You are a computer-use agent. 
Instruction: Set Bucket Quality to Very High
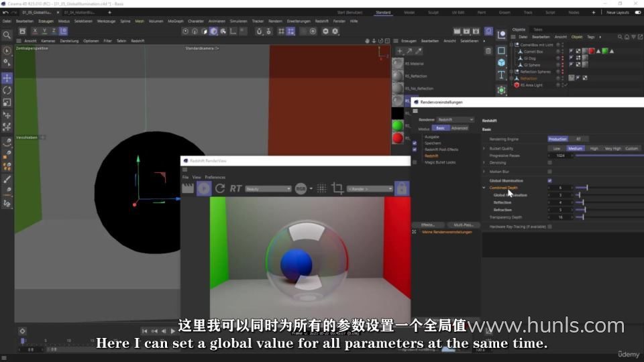[612, 149]
